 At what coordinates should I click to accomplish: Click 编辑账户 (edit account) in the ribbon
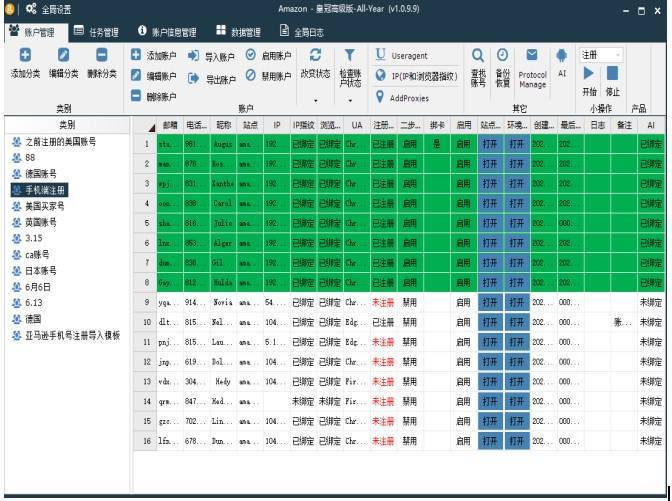(153, 76)
